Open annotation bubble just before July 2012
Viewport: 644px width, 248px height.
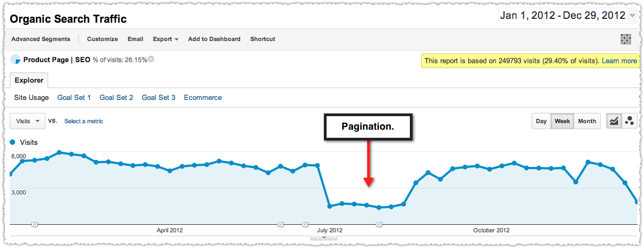click(305, 225)
